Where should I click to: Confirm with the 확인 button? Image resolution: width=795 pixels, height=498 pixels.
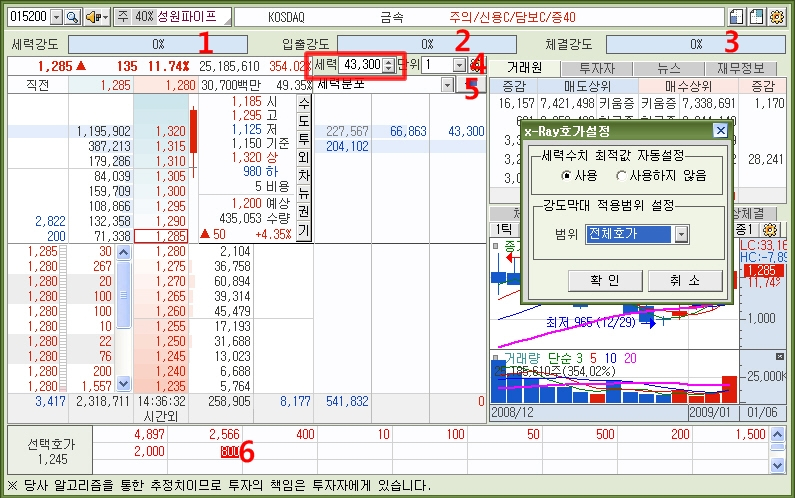coord(605,280)
